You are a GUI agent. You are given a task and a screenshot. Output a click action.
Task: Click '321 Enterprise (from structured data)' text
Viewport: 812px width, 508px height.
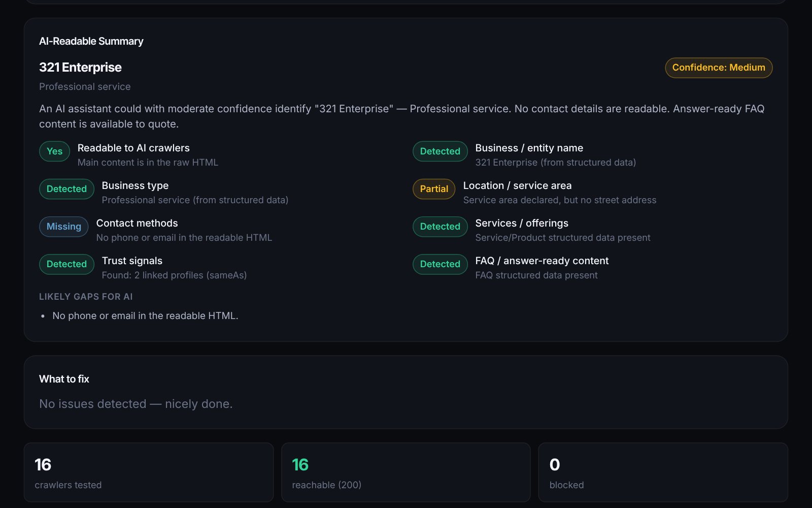coord(555,162)
